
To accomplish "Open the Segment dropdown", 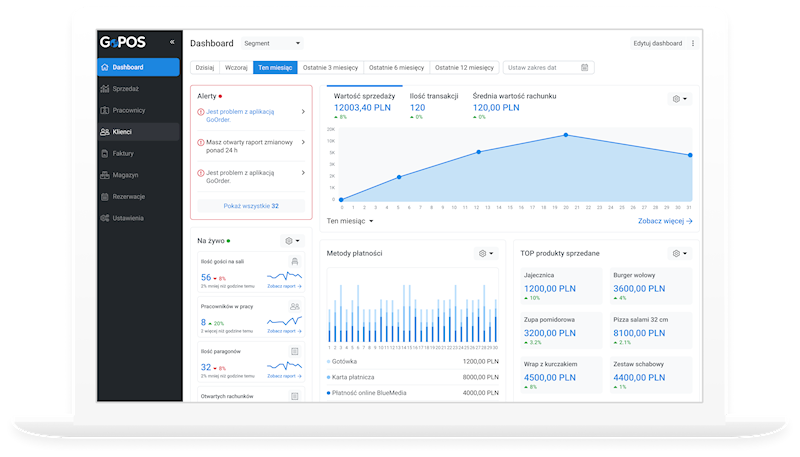I will [272, 43].
